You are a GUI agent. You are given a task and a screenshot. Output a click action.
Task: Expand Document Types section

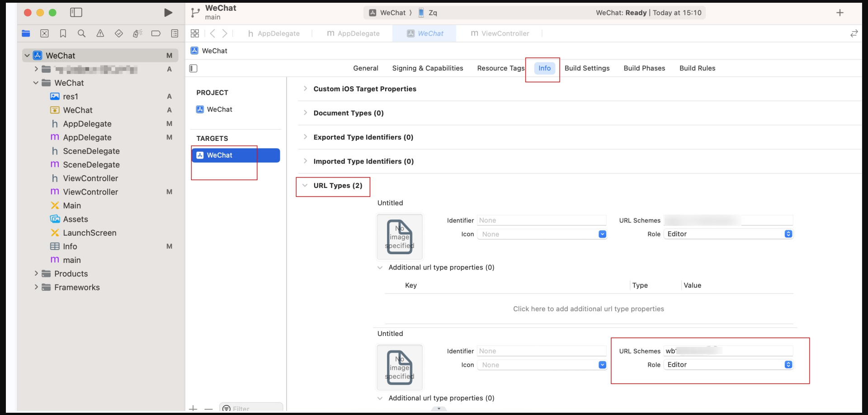click(x=305, y=113)
